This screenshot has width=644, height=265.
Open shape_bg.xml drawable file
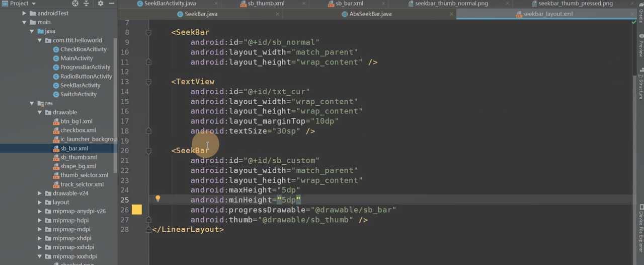coord(74,166)
